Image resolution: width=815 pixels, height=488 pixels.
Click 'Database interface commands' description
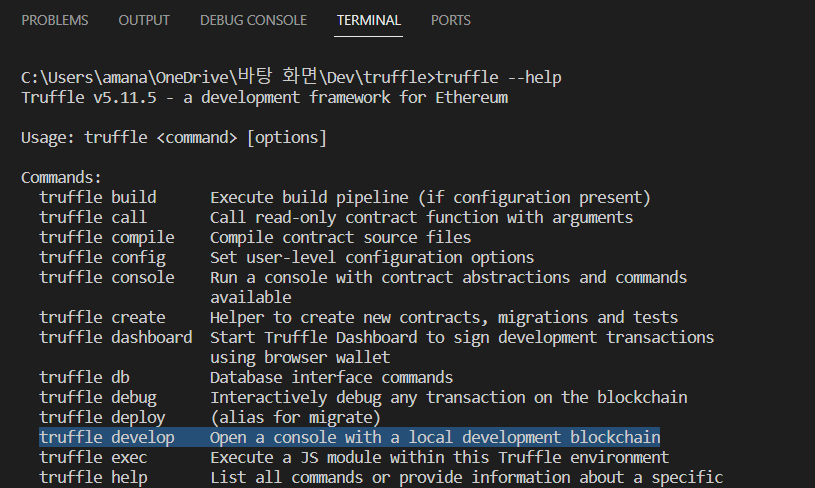pyautogui.click(x=332, y=377)
